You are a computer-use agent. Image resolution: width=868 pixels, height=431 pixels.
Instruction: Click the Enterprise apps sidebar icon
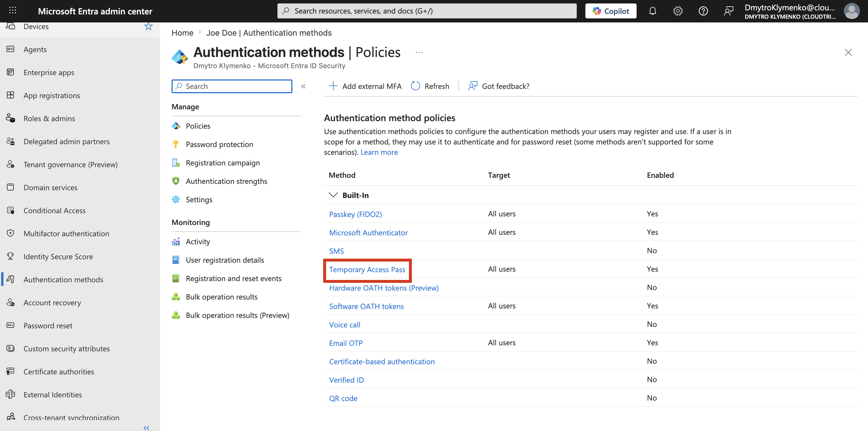pos(10,72)
